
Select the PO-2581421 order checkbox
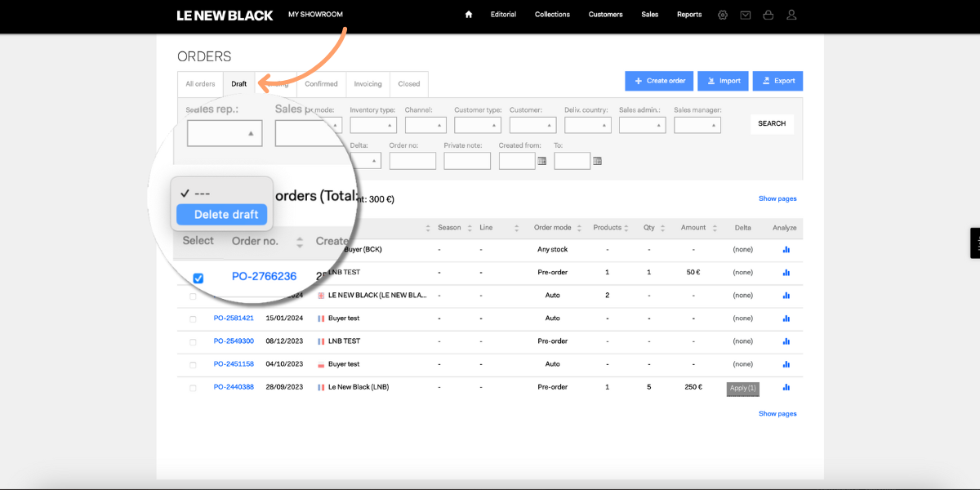pos(193,319)
